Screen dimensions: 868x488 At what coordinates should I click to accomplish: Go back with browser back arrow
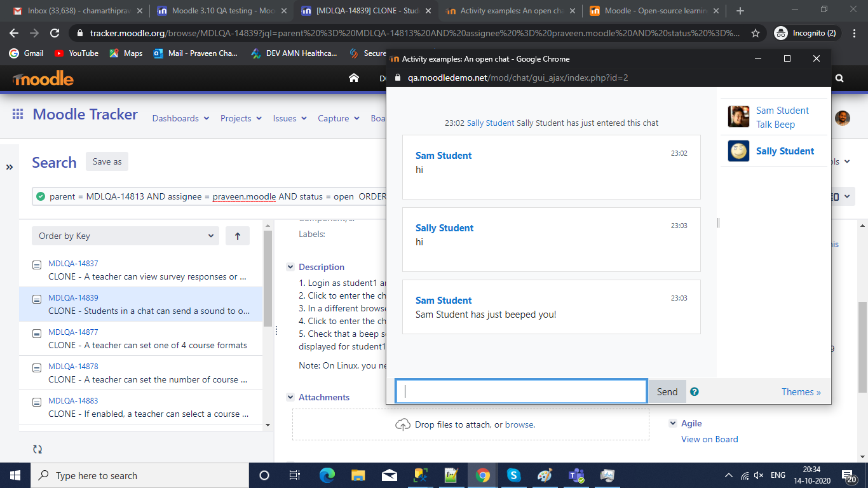(14, 33)
